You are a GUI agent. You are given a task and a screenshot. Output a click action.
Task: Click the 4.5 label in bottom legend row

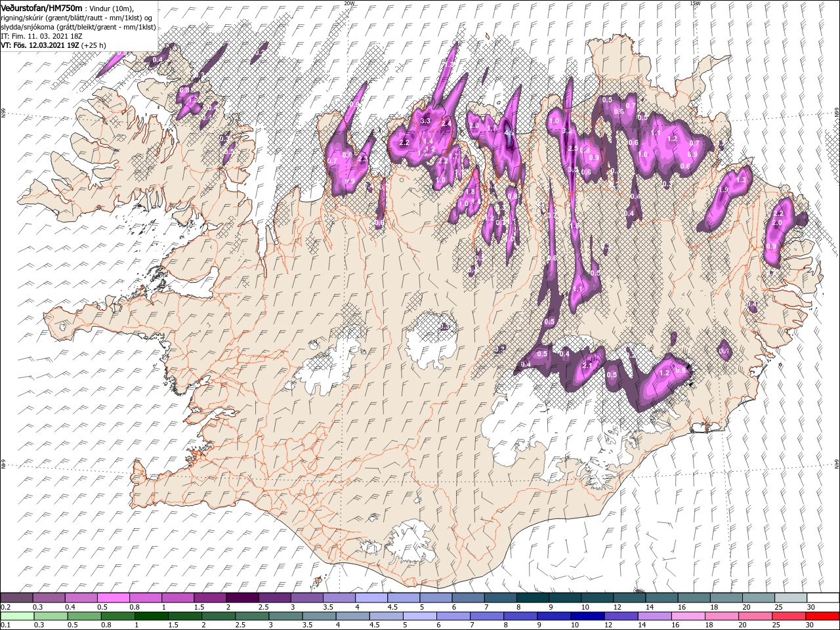click(375, 625)
